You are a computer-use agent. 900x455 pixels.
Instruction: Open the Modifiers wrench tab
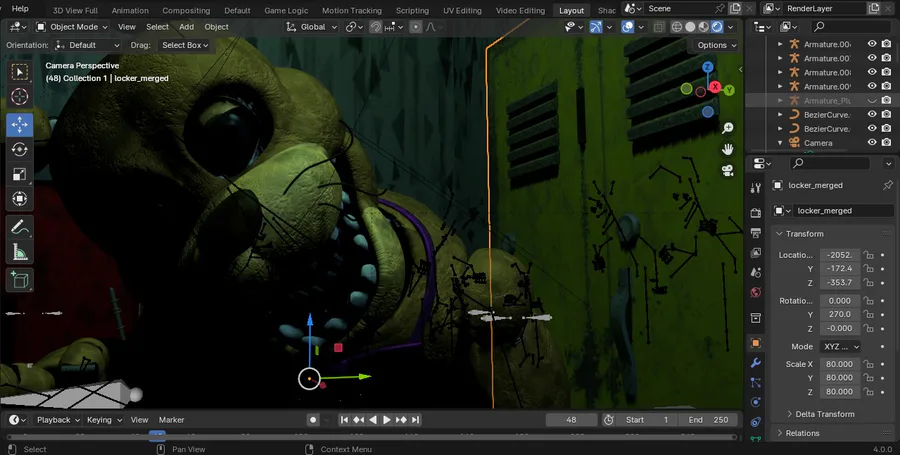(755, 363)
